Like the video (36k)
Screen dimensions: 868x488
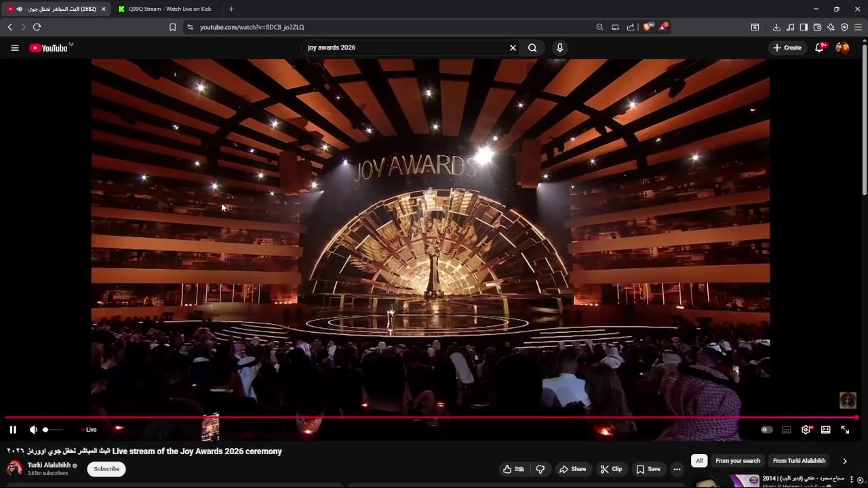[x=513, y=469]
